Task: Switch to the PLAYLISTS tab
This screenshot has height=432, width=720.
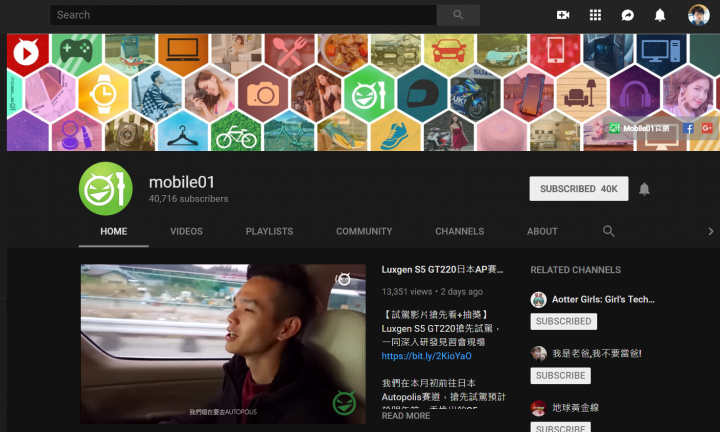Action: point(269,231)
